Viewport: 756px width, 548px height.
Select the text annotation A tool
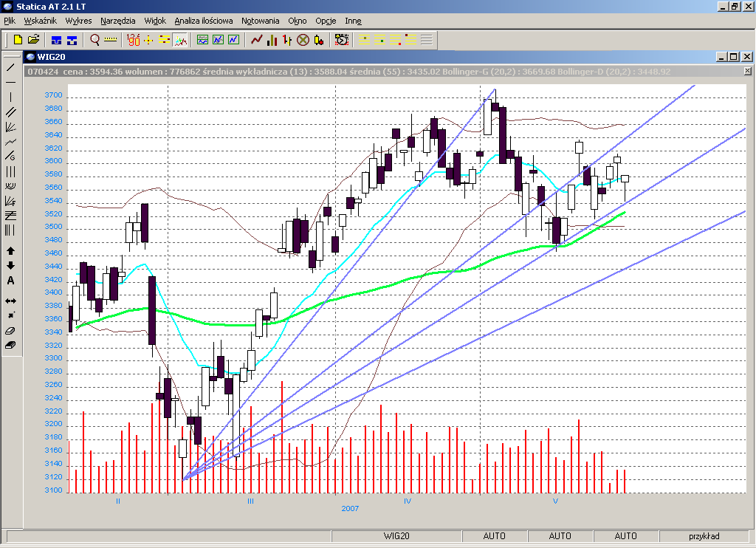pyautogui.click(x=10, y=281)
